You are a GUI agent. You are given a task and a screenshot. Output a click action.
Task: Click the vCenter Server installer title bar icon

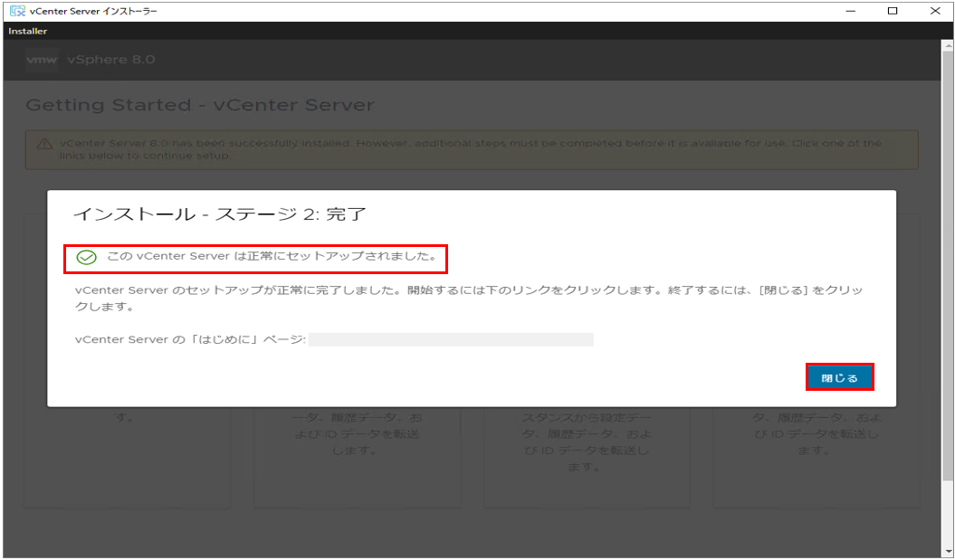coord(16,11)
